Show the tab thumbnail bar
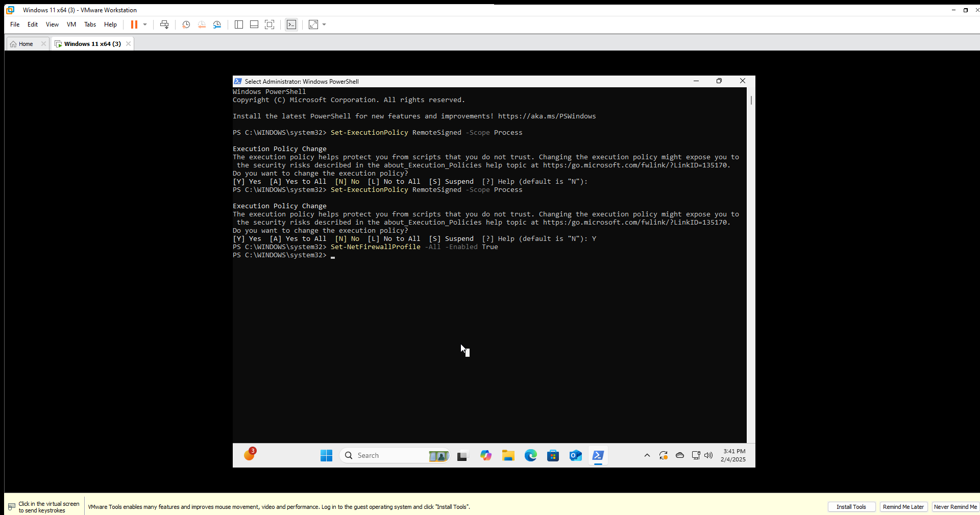The width and height of the screenshot is (980, 515). [254, 24]
